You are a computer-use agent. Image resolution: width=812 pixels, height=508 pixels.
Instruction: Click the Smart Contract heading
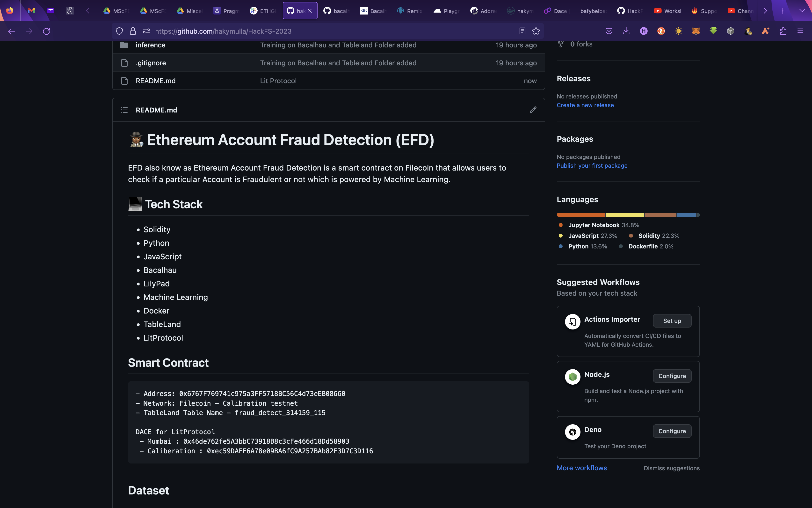[168, 363]
